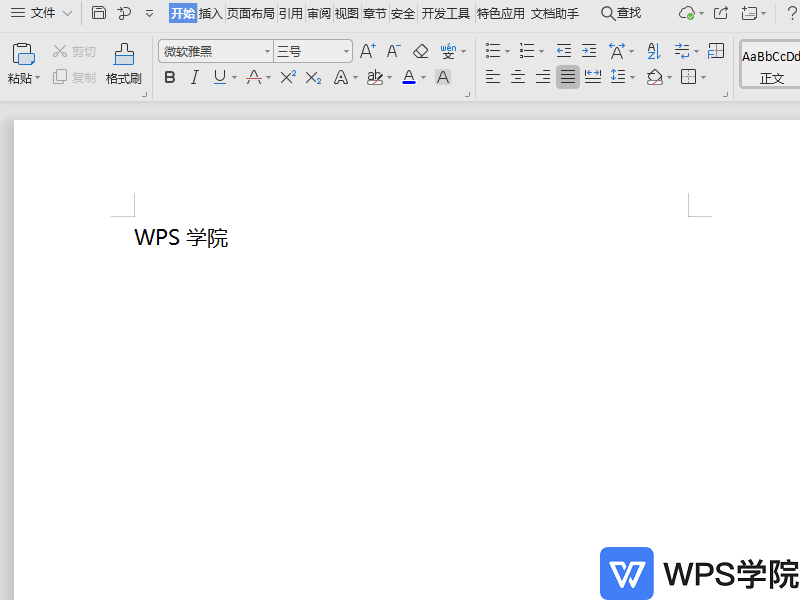This screenshot has height=600, width=800.
Task: Apply bold formatting to text
Action: pos(170,77)
